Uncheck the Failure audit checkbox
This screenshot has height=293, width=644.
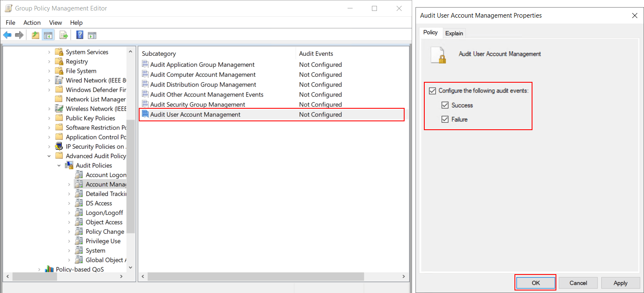coord(445,119)
